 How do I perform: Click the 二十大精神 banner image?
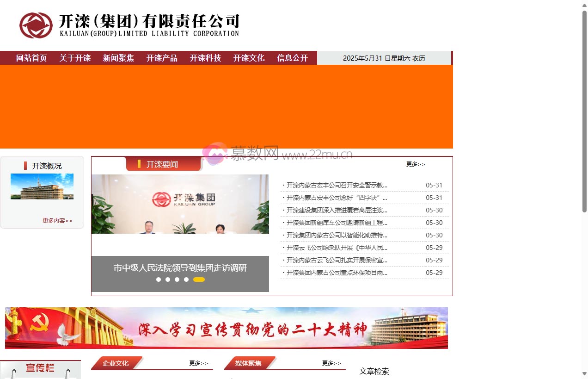pyautogui.click(x=226, y=328)
